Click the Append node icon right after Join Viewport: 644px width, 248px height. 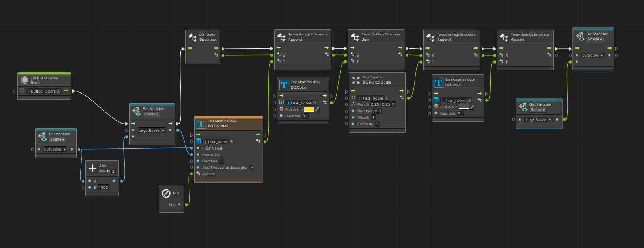point(430,37)
